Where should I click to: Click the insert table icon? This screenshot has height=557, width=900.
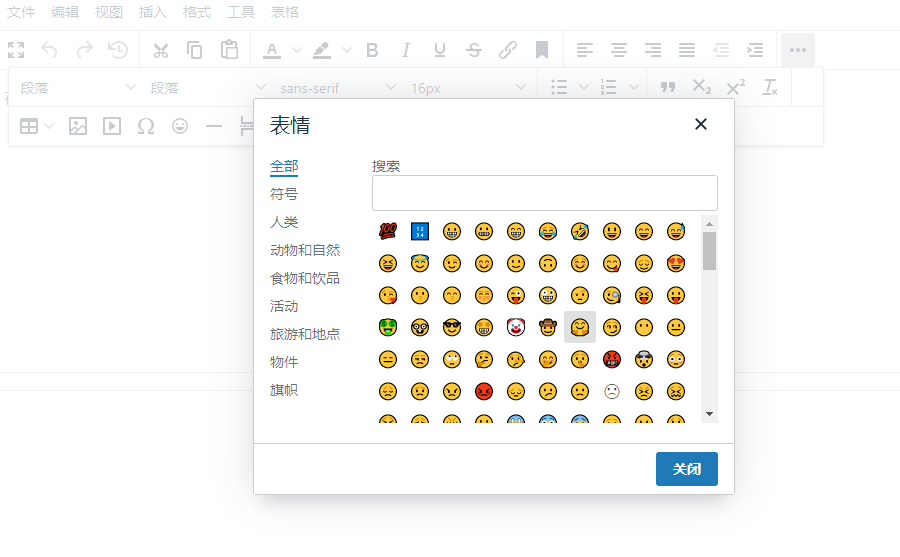pos(30,126)
